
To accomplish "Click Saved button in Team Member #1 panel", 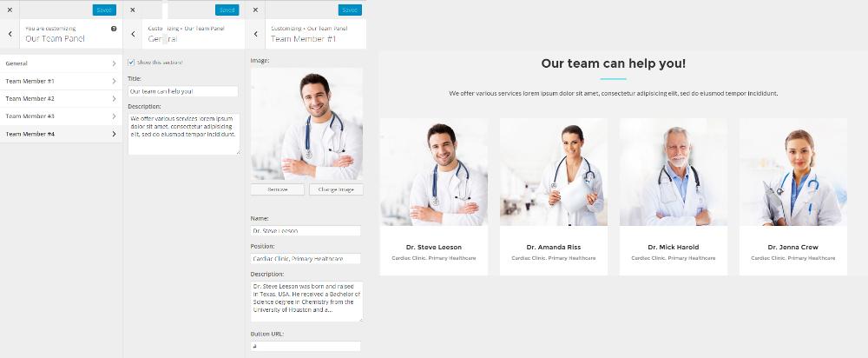I will click(350, 10).
